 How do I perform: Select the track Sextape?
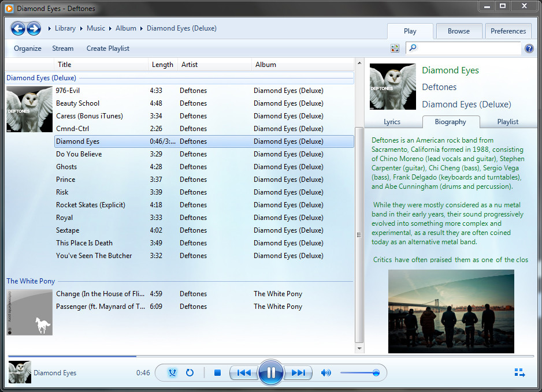[204, 230]
